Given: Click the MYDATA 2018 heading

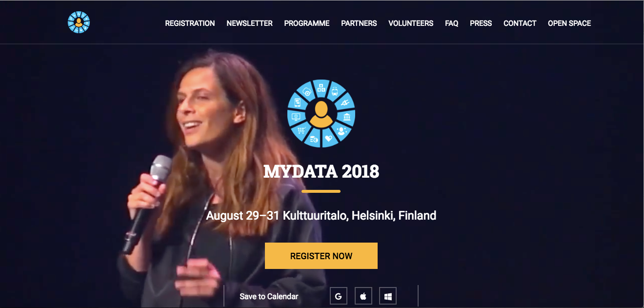Looking at the screenshot, I should click(x=321, y=171).
